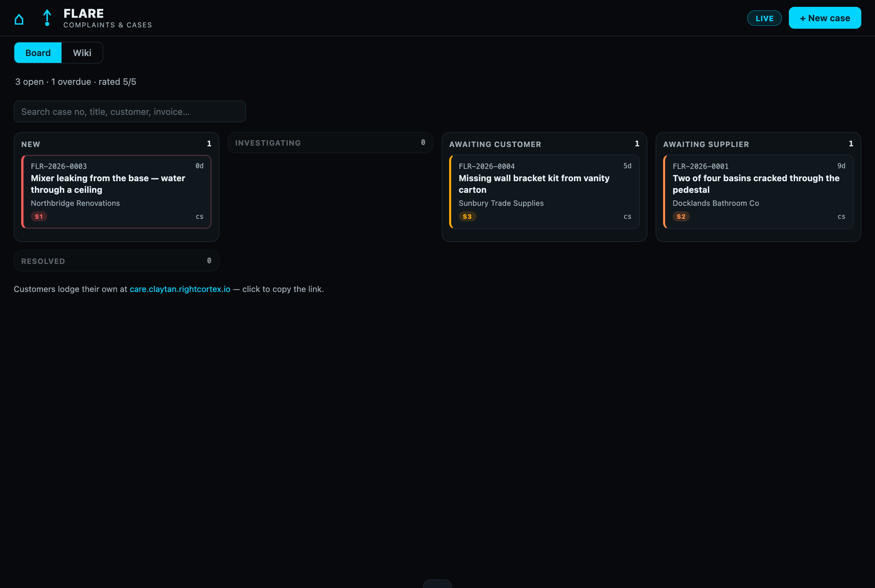Click the FLARE title text
The height and width of the screenshot is (588, 875).
coord(84,13)
